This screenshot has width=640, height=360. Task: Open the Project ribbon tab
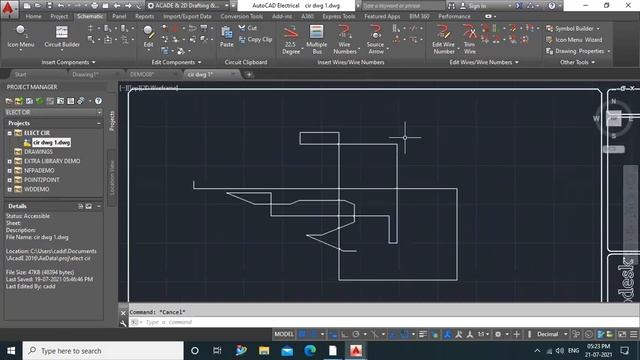point(59,16)
